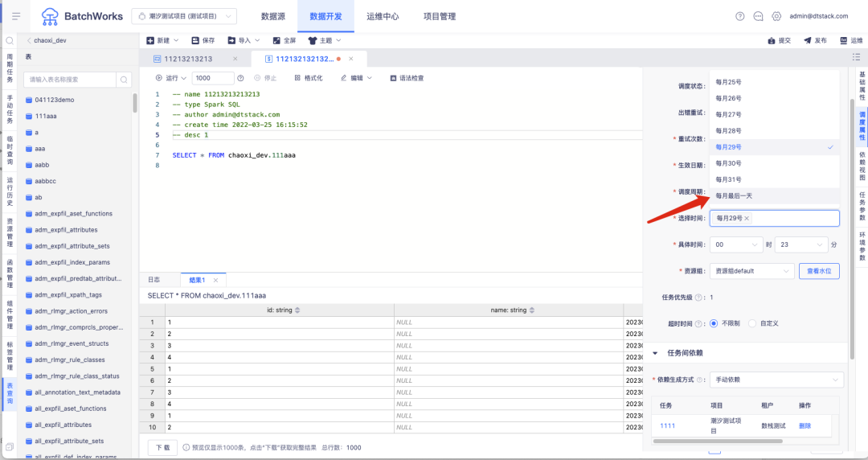Click the fullscreen toolbar icon
Screen dimensions: 868x460
276,40
